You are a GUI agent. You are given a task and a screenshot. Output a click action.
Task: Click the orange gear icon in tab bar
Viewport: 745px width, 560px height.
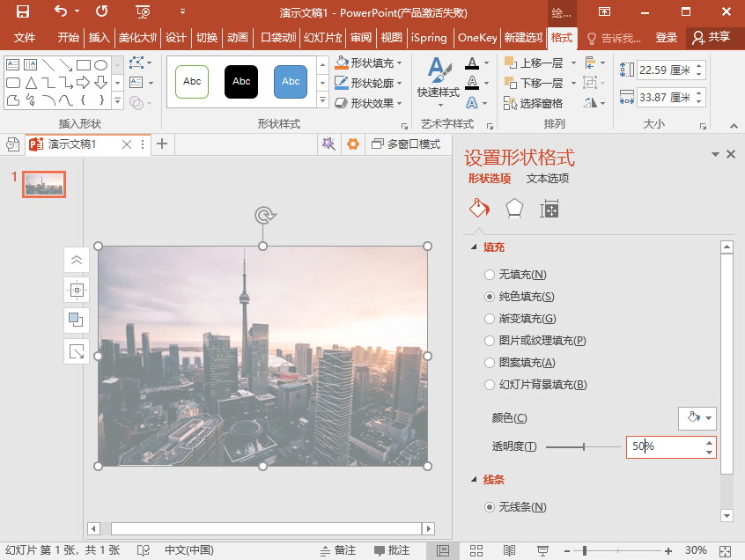click(352, 144)
